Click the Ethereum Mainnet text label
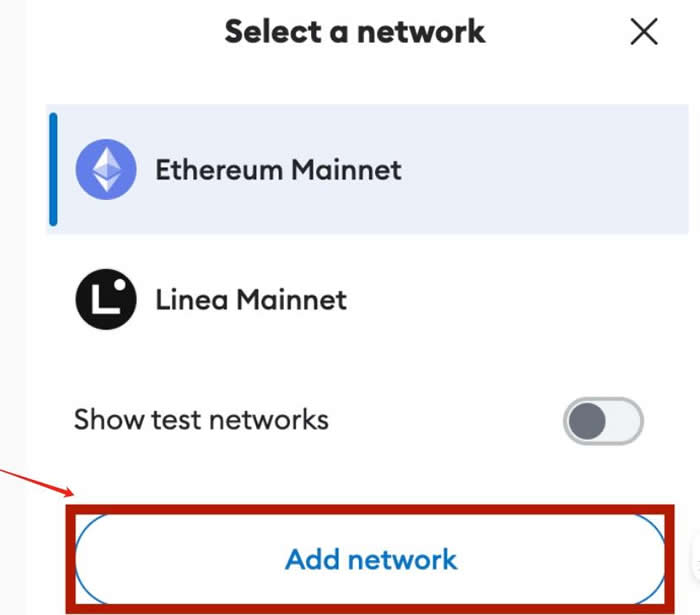The image size is (700, 615). pyautogui.click(x=278, y=170)
